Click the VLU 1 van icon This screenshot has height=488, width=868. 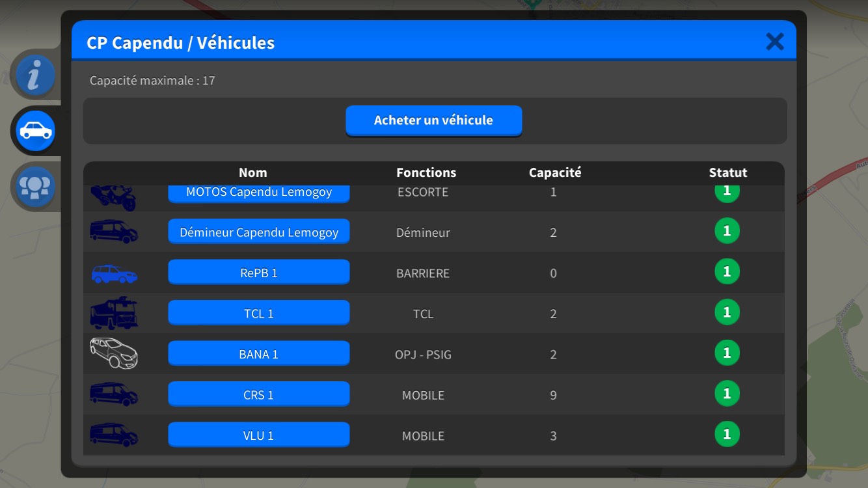(114, 435)
